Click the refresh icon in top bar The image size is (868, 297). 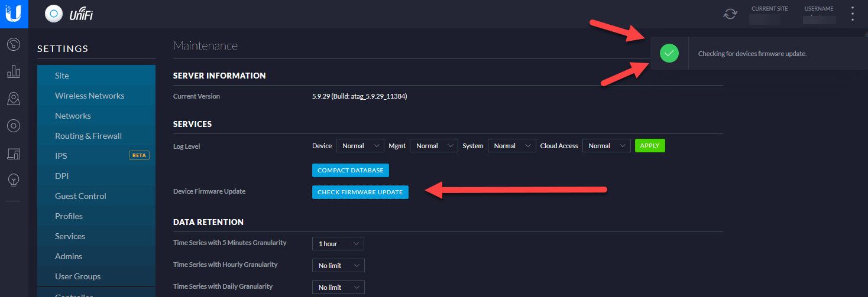click(730, 14)
